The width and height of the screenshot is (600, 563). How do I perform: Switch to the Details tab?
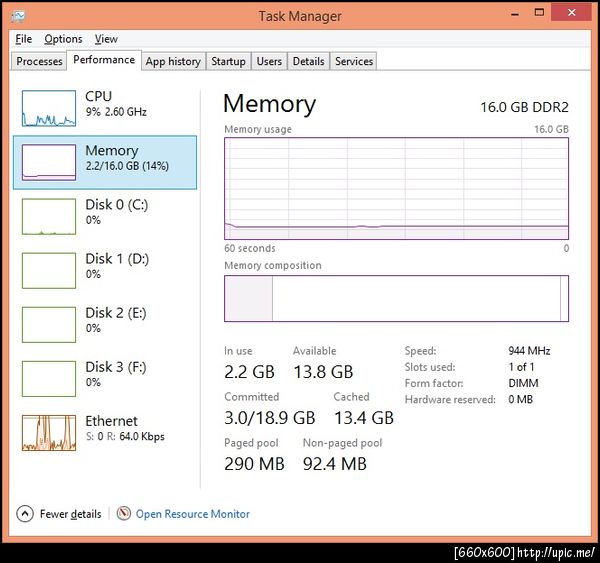click(308, 61)
